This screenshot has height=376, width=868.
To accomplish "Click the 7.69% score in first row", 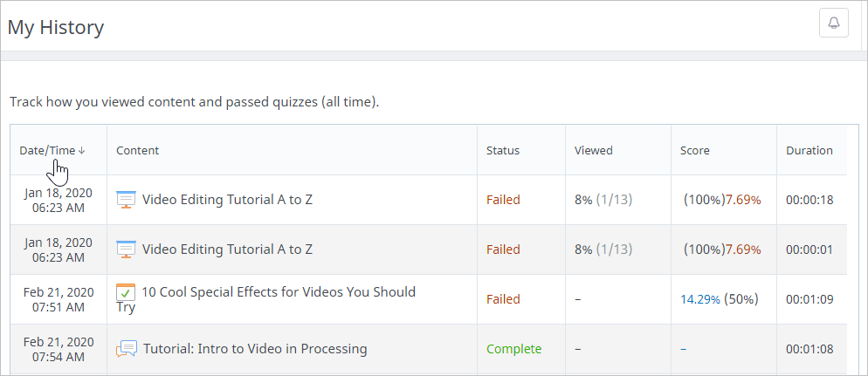I will click(743, 200).
